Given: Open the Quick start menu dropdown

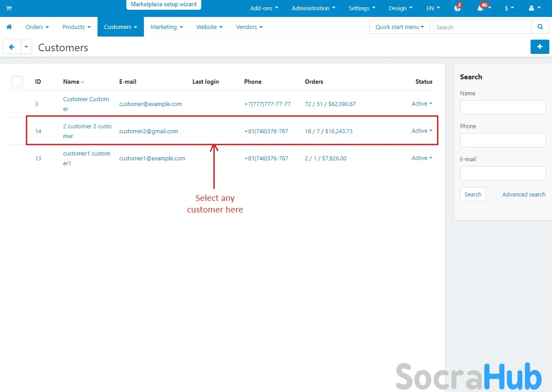Looking at the screenshot, I should coord(400,27).
